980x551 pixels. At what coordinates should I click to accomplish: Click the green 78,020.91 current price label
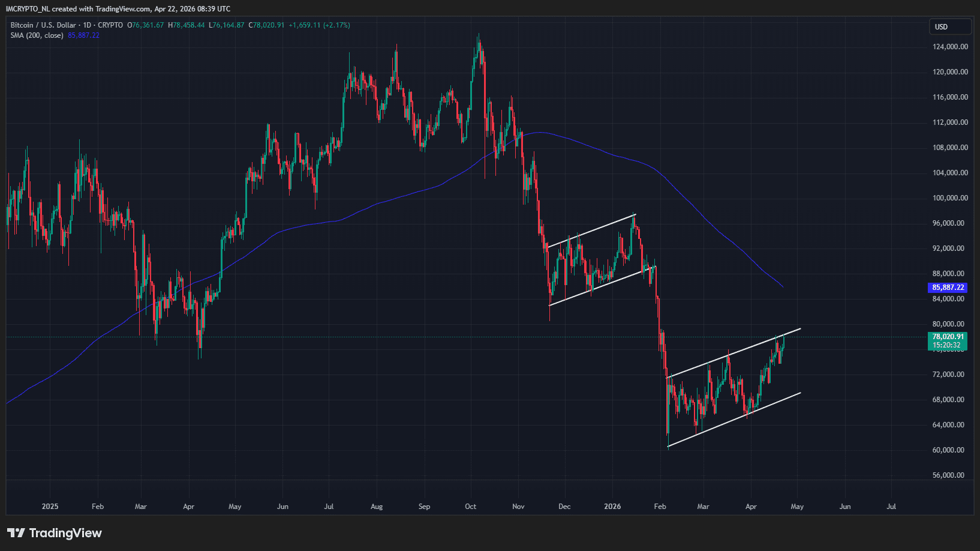click(948, 337)
